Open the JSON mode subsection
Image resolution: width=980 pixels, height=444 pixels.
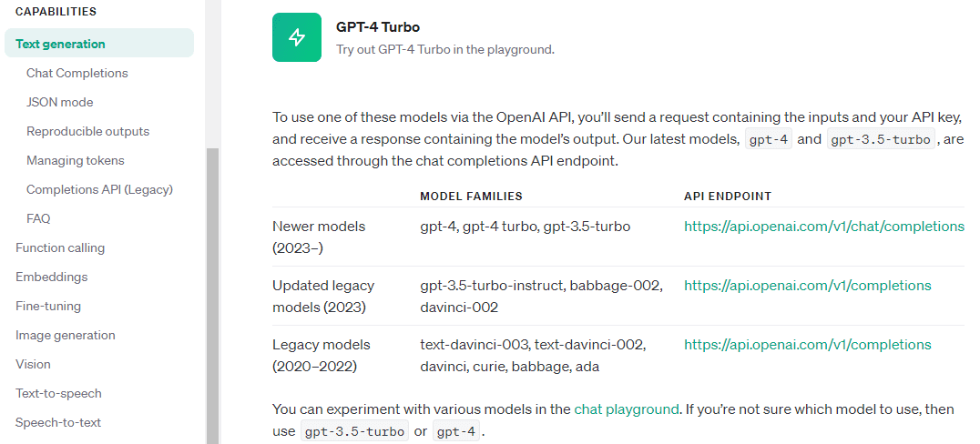click(x=60, y=102)
